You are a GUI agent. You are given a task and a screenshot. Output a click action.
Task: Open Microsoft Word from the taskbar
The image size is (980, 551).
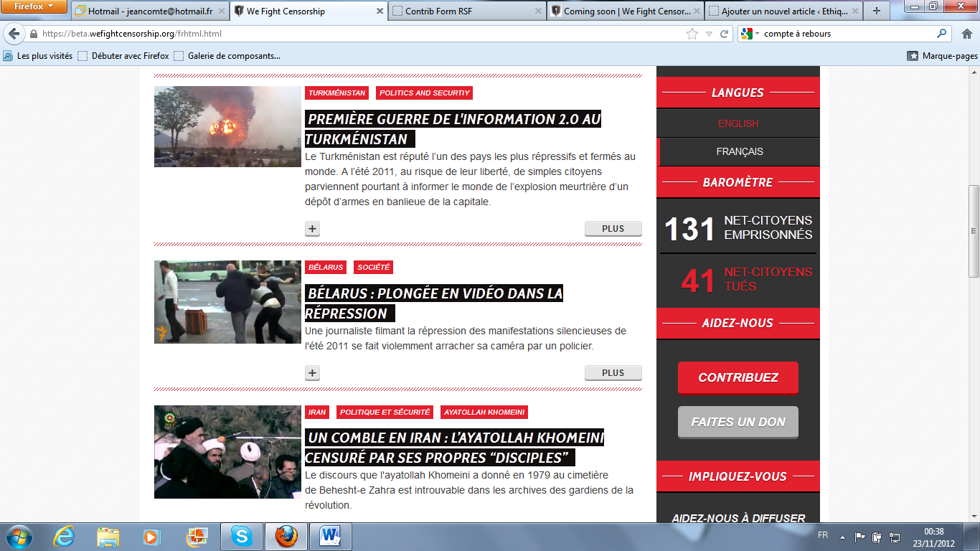pyautogui.click(x=330, y=536)
